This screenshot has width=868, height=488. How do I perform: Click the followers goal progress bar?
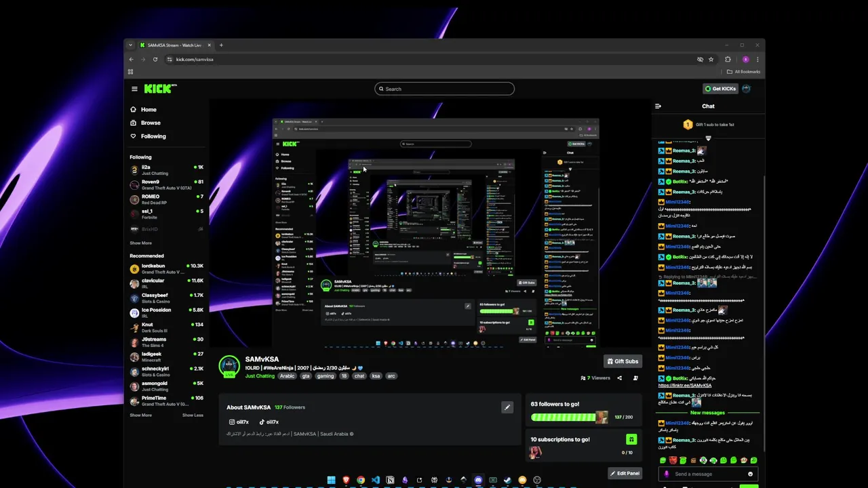pos(570,418)
